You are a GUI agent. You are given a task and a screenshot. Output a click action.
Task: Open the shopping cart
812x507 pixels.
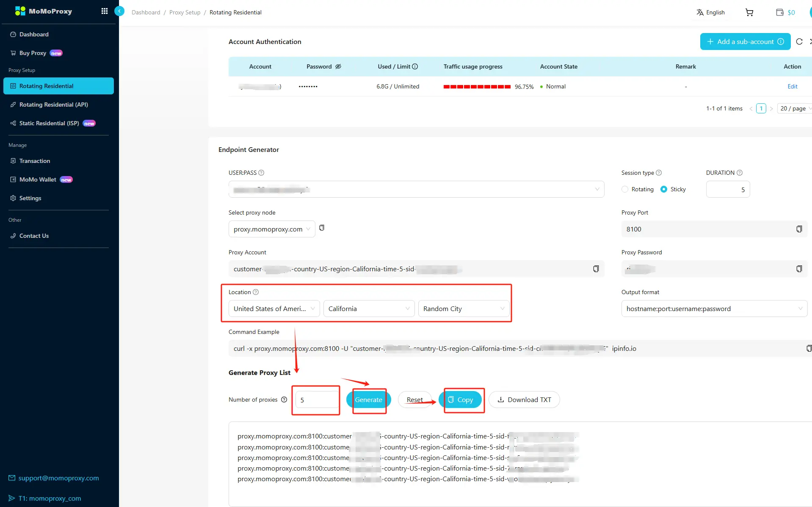[x=749, y=12]
